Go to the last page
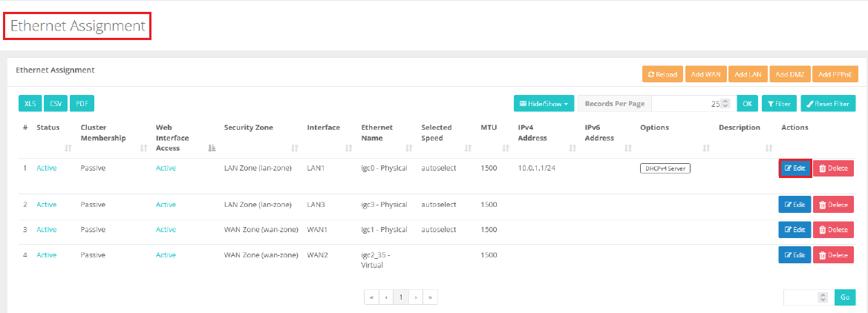The image size is (868, 313). point(430,297)
